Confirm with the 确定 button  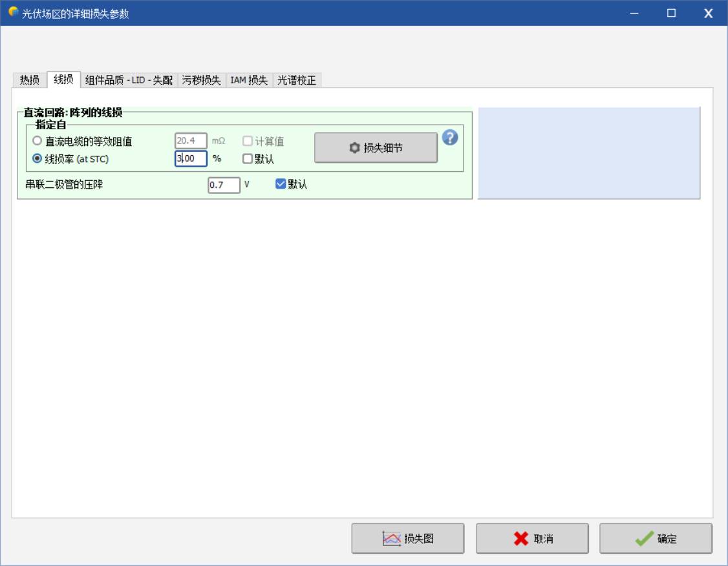656,538
